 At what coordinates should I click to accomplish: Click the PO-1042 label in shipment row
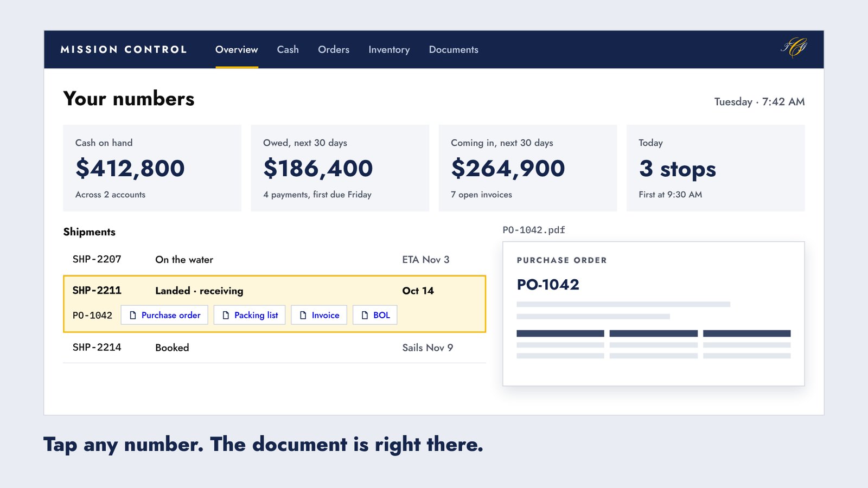point(92,315)
